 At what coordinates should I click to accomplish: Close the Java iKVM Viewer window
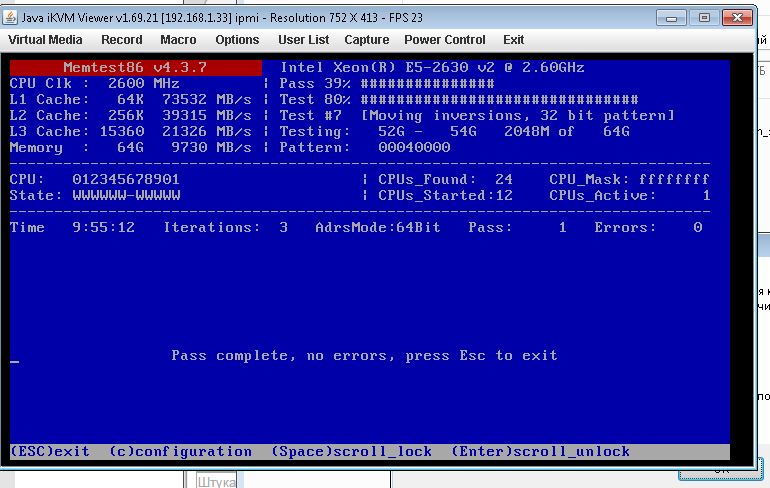click(x=738, y=17)
